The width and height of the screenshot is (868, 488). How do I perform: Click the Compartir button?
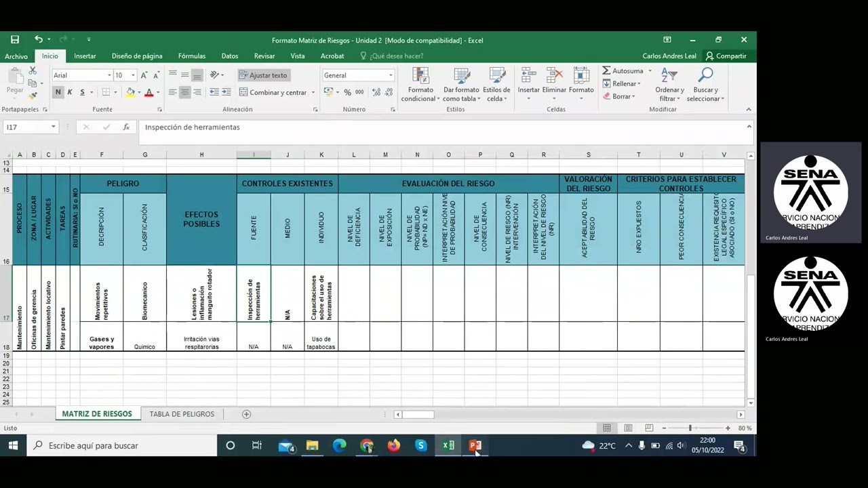click(726, 56)
